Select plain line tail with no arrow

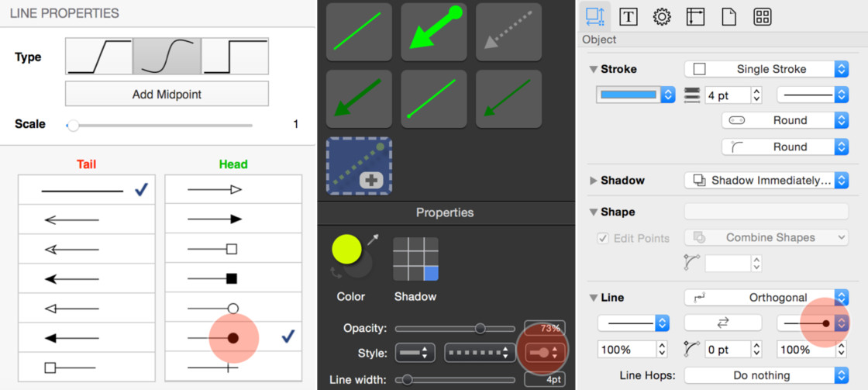click(x=86, y=190)
